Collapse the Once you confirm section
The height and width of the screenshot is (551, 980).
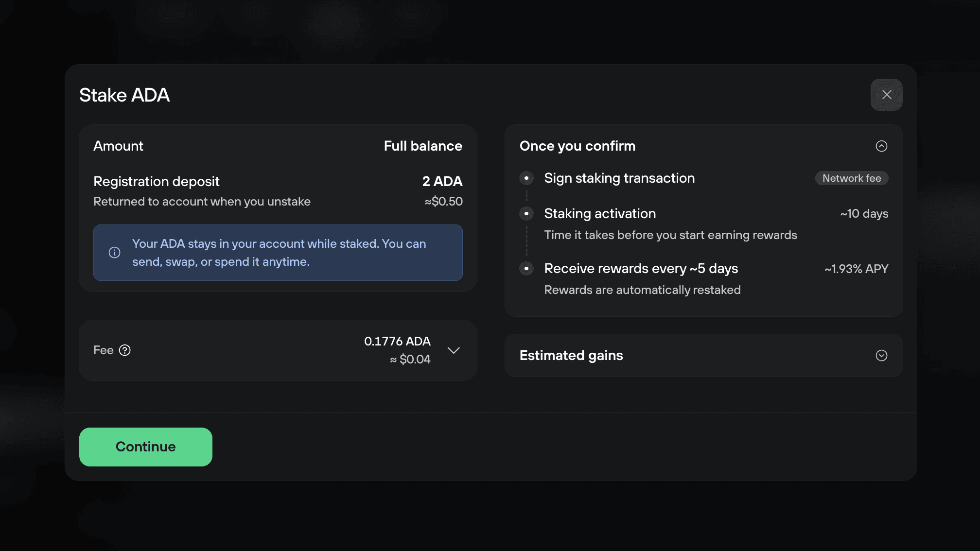coord(881,146)
